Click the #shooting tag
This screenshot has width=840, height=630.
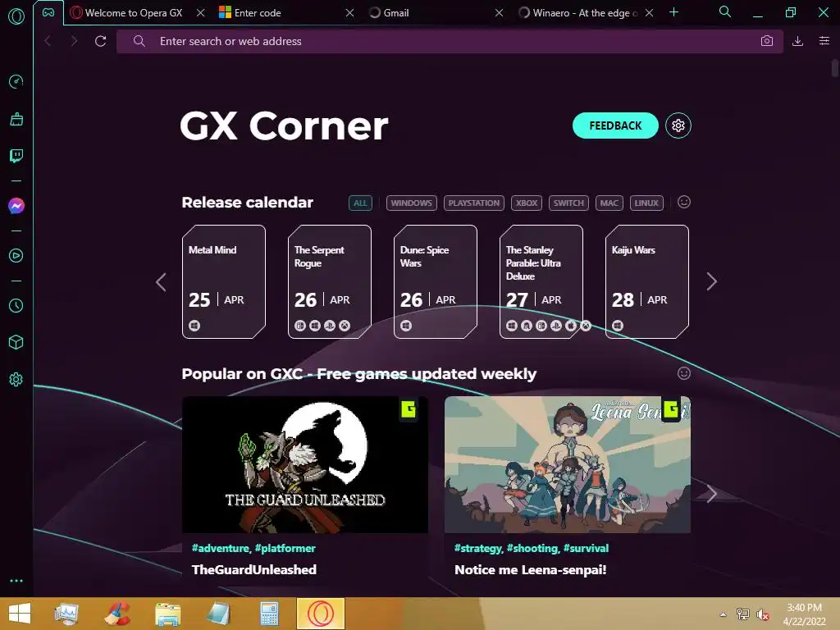pyautogui.click(x=533, y=548)
